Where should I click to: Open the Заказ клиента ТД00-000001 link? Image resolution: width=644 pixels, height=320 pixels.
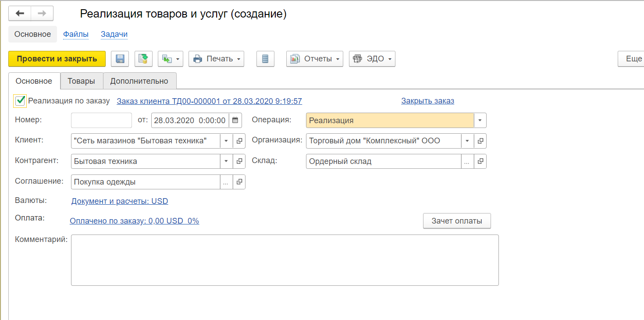coord(209,101)
